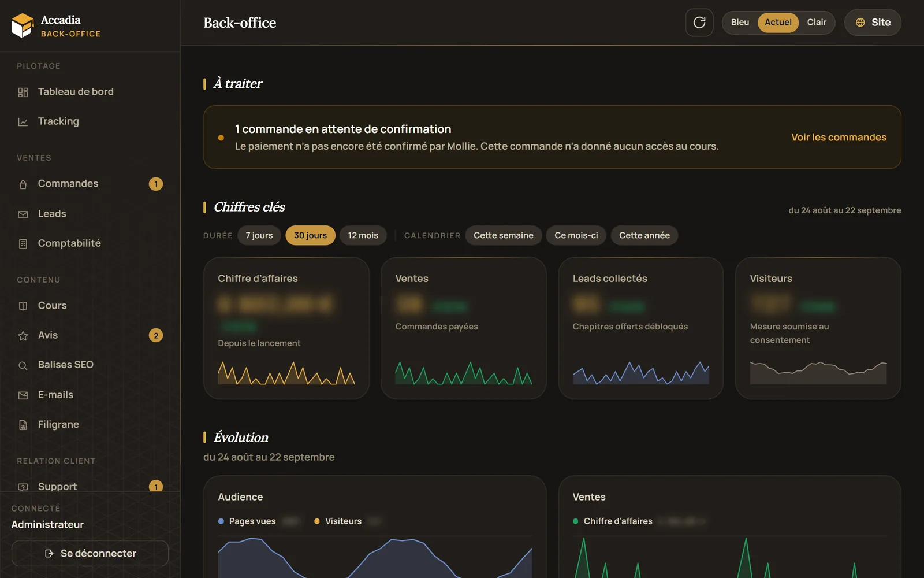Screen dimensions: 924x578
Task: Click the Se déconnecter button
Action: pyautogui.click(x=90, y=554)
